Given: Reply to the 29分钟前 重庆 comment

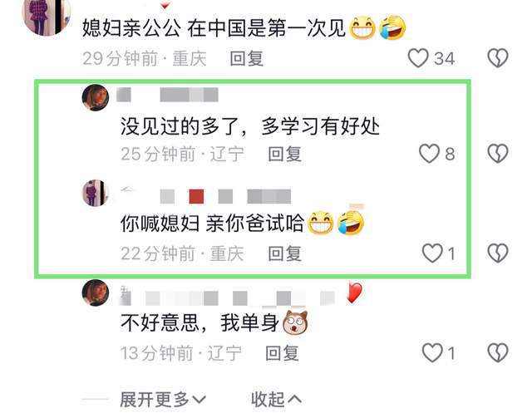Looking at the screenshot, I should (246, 58).
